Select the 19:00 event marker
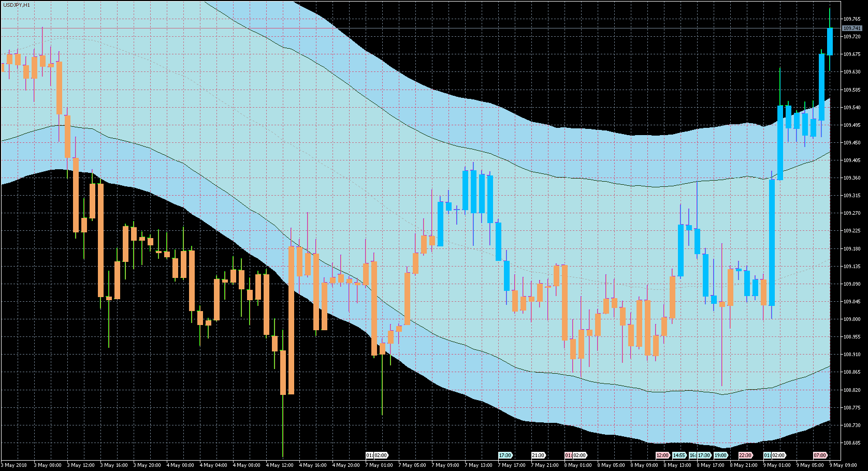The height and width of the screenshot is (471, 868). click(720, 455)
